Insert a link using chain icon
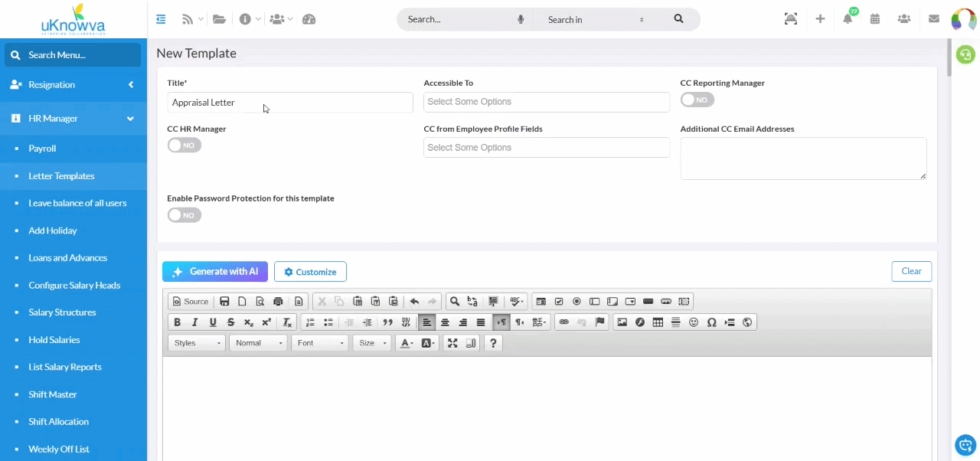 pos(563,322)
